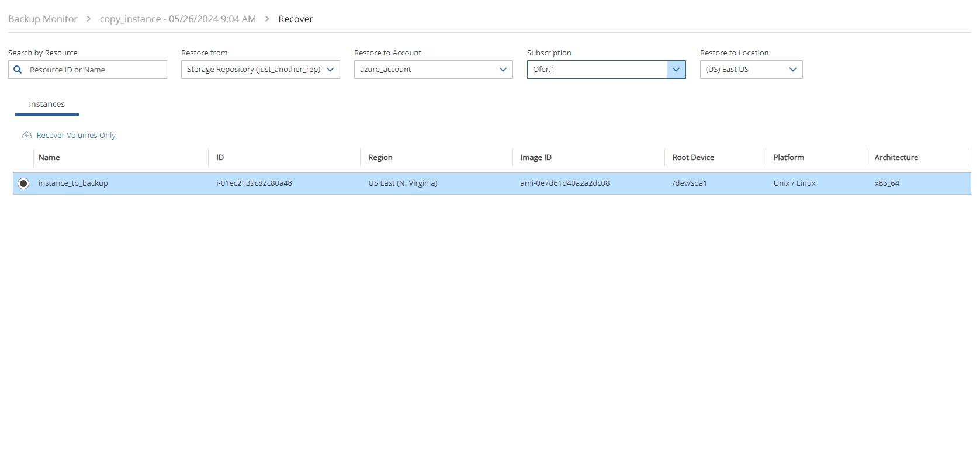980x465 pixels.
Task: Expand the Restore to Account dropdown
Action: (x=433, y=70)
